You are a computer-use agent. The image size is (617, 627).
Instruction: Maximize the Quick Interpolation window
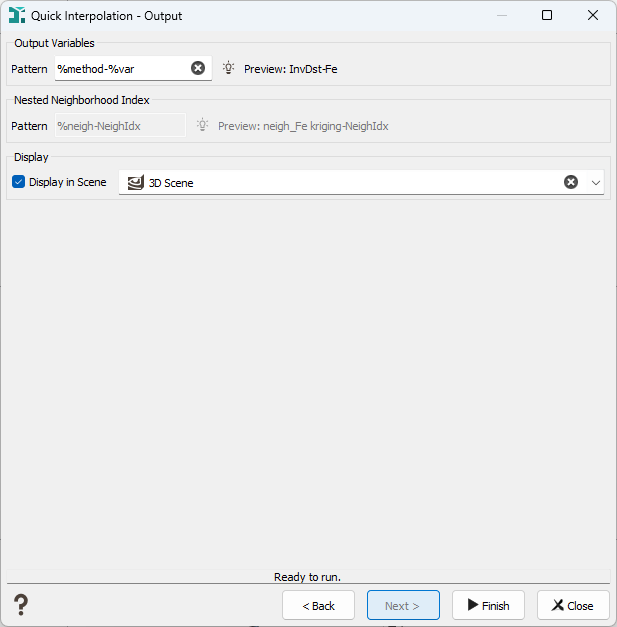tap(547, 15)
